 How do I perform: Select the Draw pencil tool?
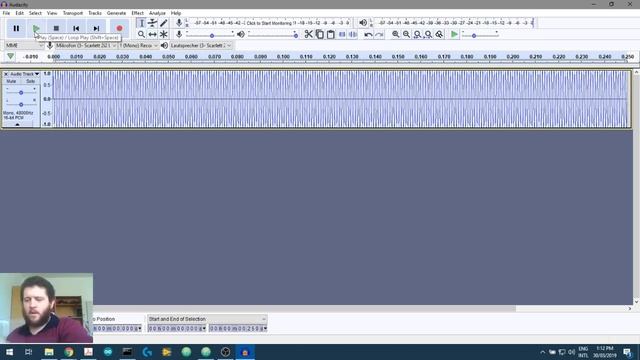[x=164, y=23]
